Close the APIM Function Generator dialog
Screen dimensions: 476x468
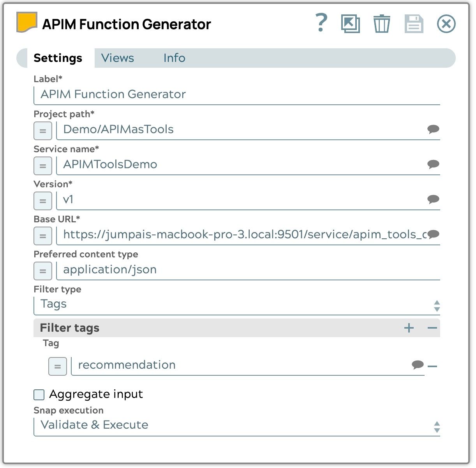pos(446,24)
